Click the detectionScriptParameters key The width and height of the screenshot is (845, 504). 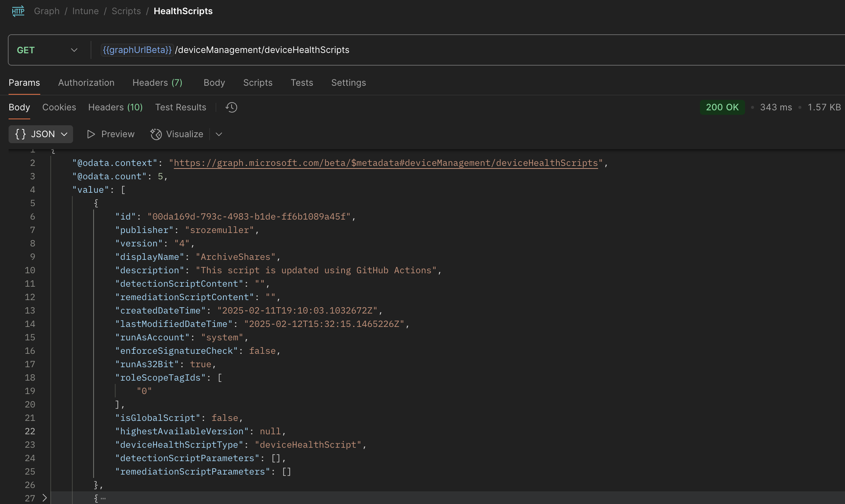point(187,458)
